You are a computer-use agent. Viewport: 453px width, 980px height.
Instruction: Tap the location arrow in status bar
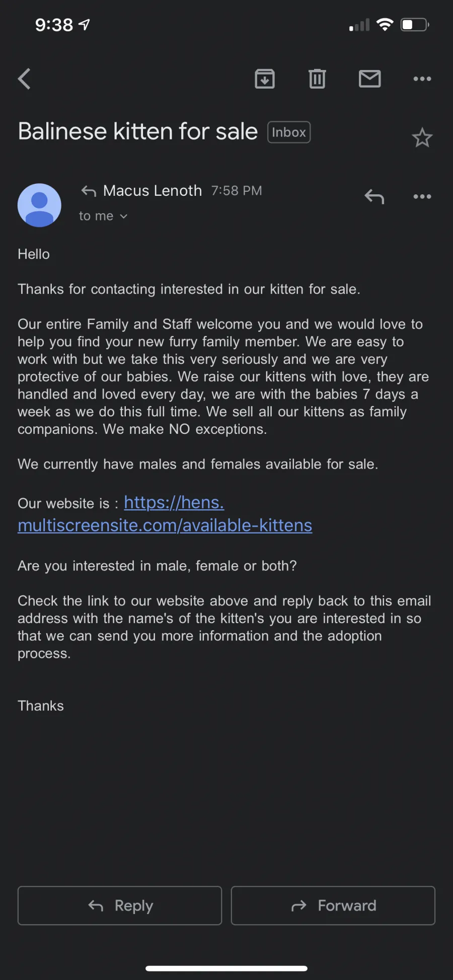pos(84,24)
